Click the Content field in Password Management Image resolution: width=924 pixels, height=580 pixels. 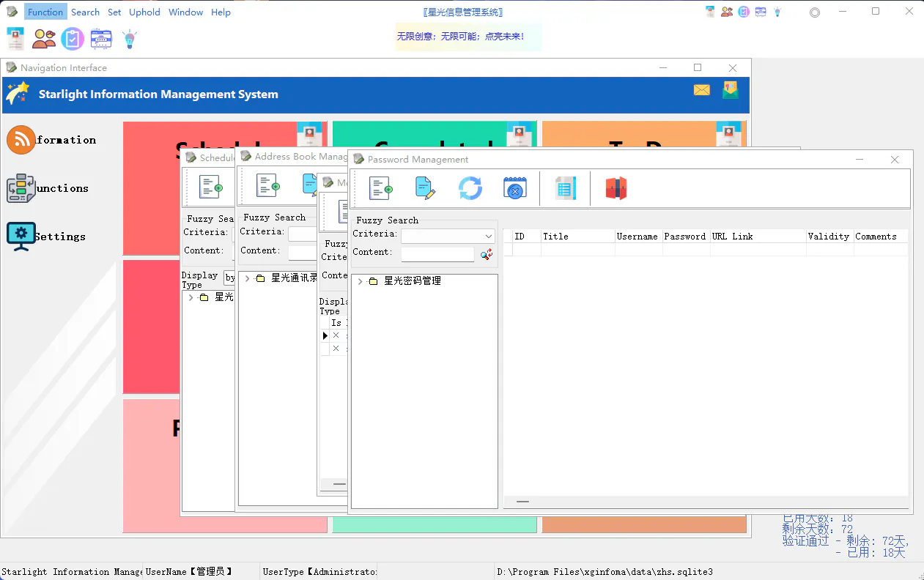coord(438,254)
